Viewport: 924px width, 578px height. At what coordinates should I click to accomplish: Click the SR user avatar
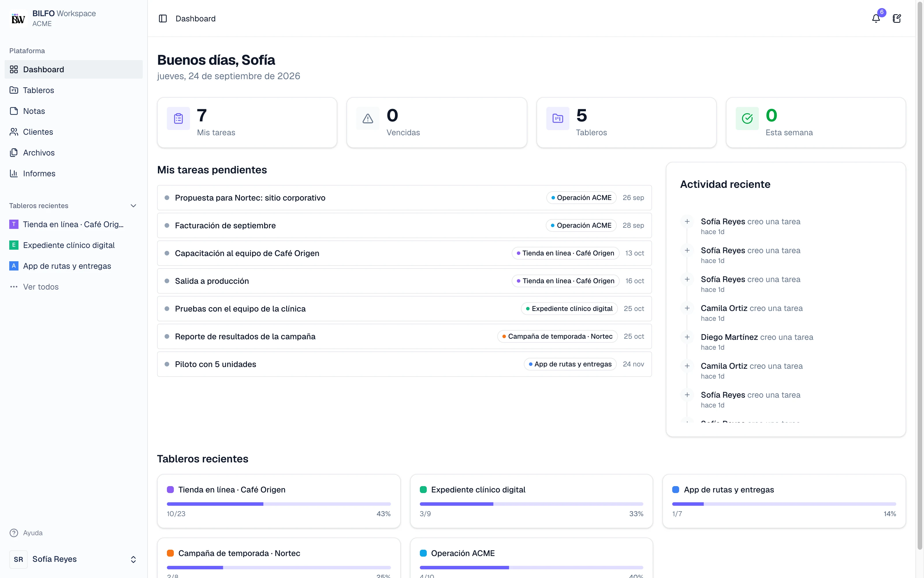pos(18,559)
